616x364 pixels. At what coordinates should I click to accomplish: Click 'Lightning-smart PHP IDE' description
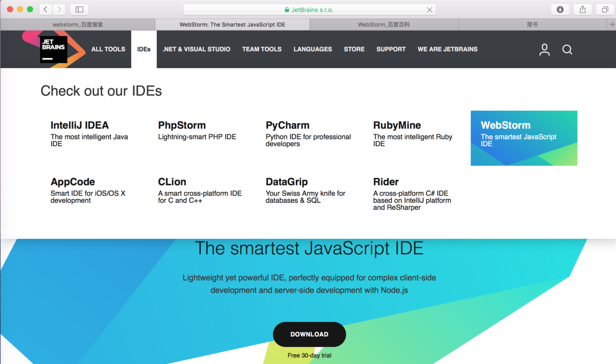[197, 137]
